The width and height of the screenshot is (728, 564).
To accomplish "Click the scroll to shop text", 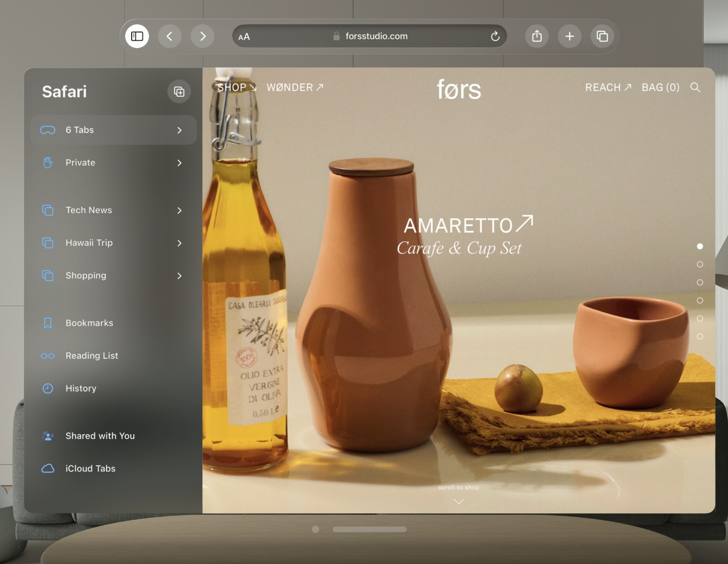I will tap(459, 487).
